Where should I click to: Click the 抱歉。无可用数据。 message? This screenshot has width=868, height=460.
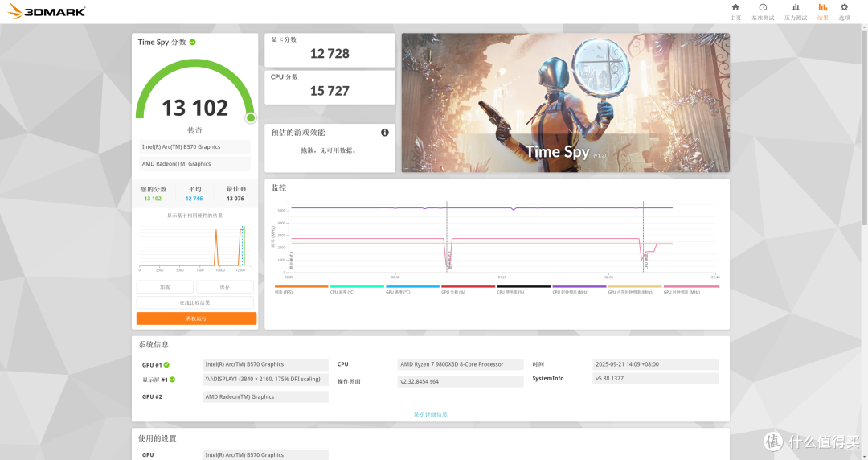pos(328,150)
